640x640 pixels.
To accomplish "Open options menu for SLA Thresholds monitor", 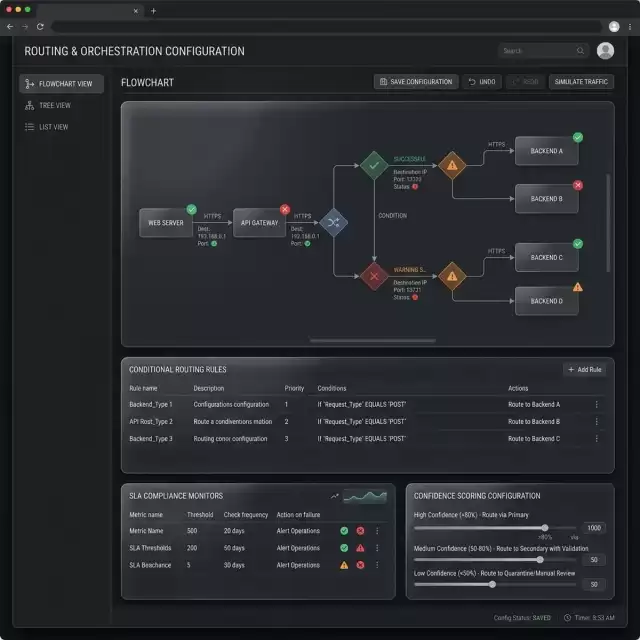I will [377, 548].
